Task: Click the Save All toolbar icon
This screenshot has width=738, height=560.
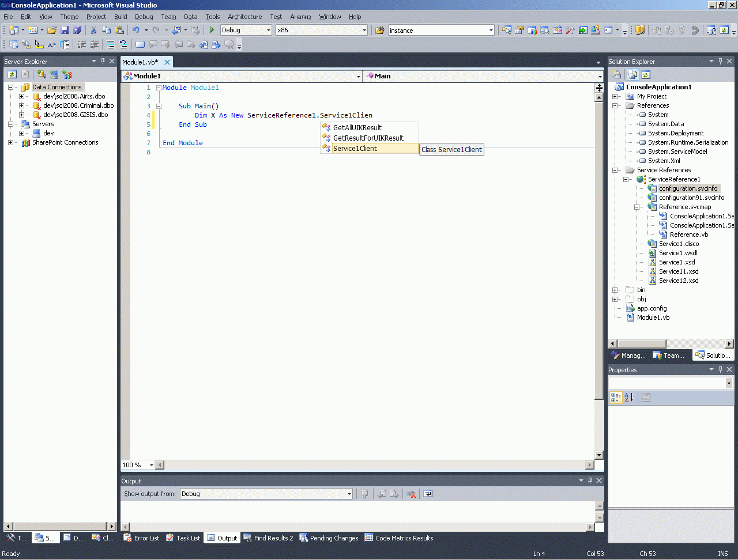Action: coord(77,30)
